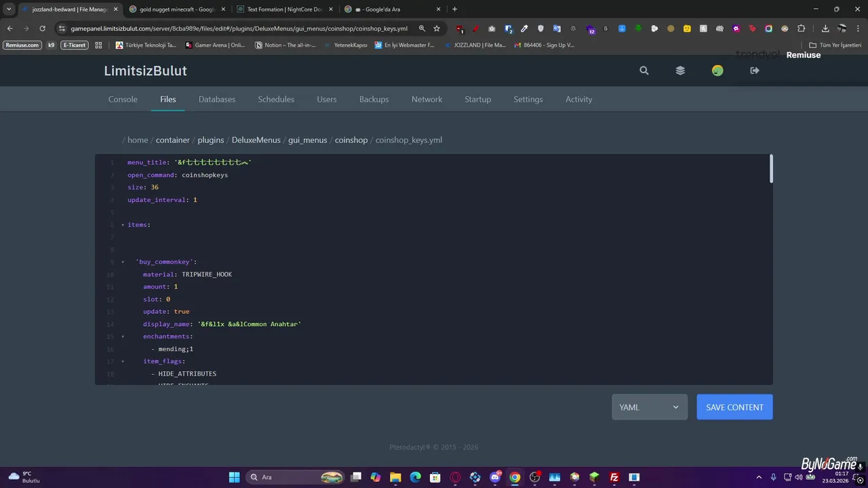Open the account avatar icon in header
Screen dimensions: 868x488
click(x=717, y=70)
